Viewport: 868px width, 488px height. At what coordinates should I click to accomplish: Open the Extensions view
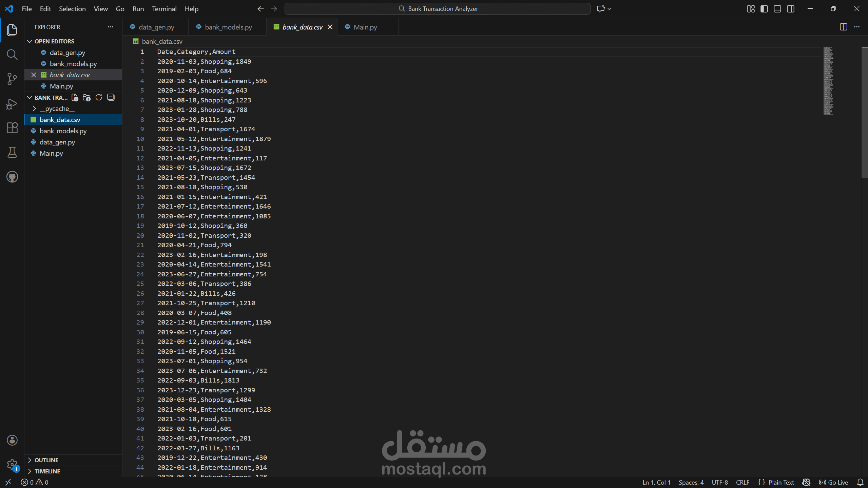tap(12, 128)
